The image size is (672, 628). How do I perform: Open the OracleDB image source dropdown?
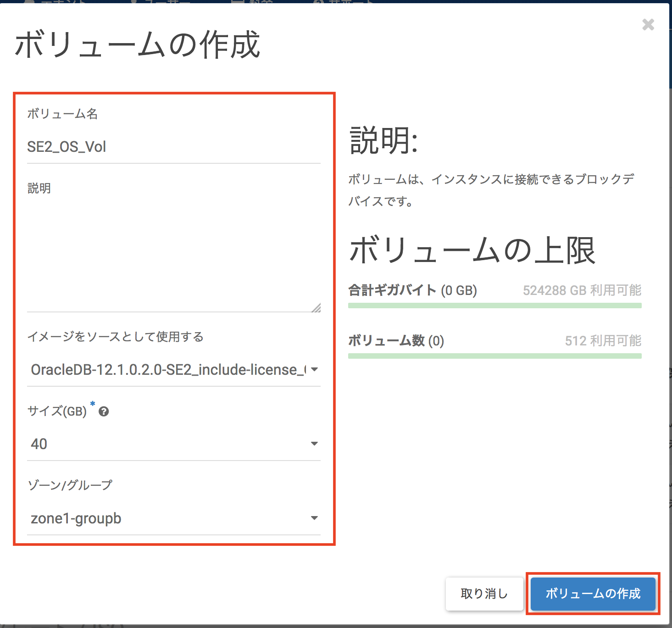[173, 370]
